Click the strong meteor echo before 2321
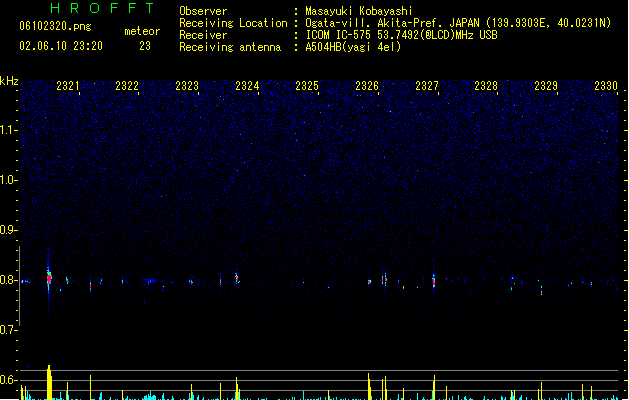The image size is (629, 400). click(49, 278)
